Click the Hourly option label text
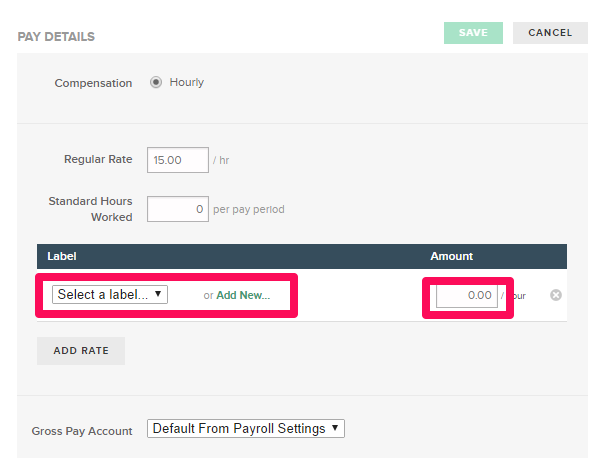 tap(186, 82)
